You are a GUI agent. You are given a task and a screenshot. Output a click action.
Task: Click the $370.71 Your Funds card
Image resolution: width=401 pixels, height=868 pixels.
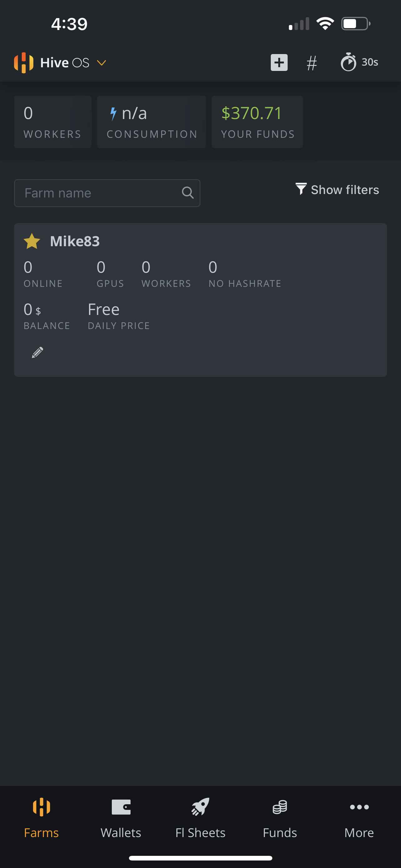click(257, 122)
